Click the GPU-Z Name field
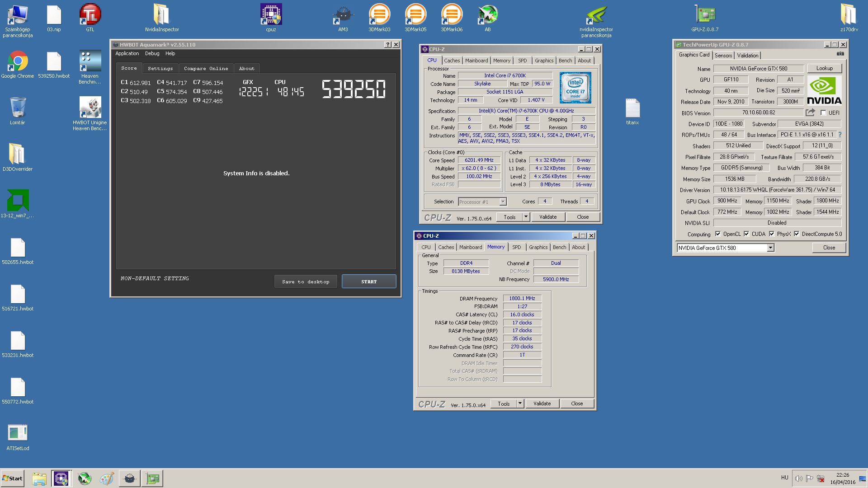868x488 pixels. pos(758,69)
